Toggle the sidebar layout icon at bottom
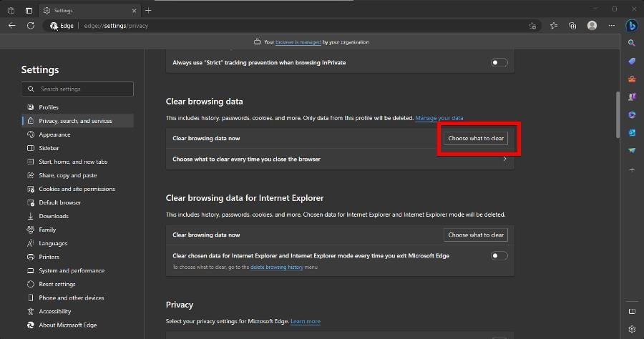 [632, 312]
